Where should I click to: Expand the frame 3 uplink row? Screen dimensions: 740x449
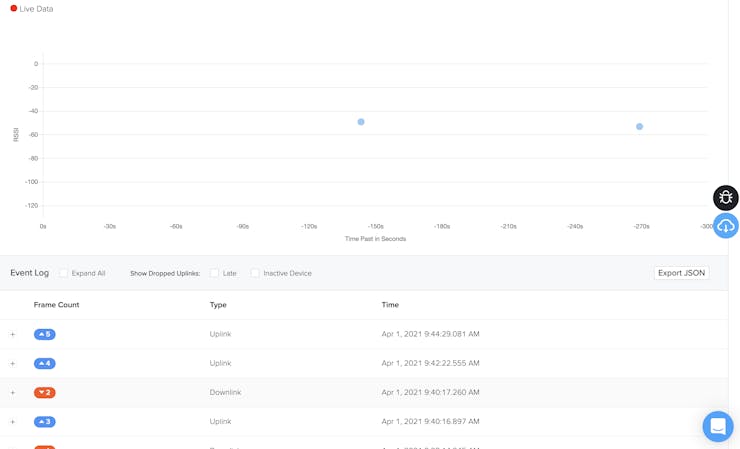click(x=13, y=421)
